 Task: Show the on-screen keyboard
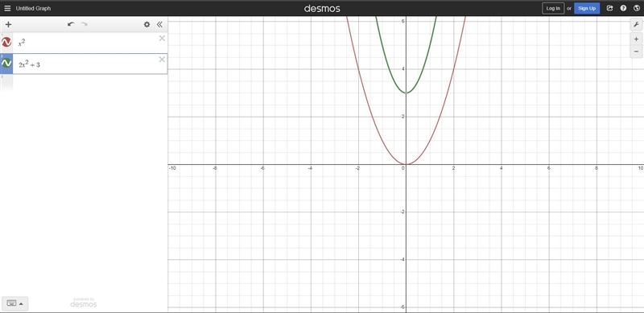pos(15,303)
